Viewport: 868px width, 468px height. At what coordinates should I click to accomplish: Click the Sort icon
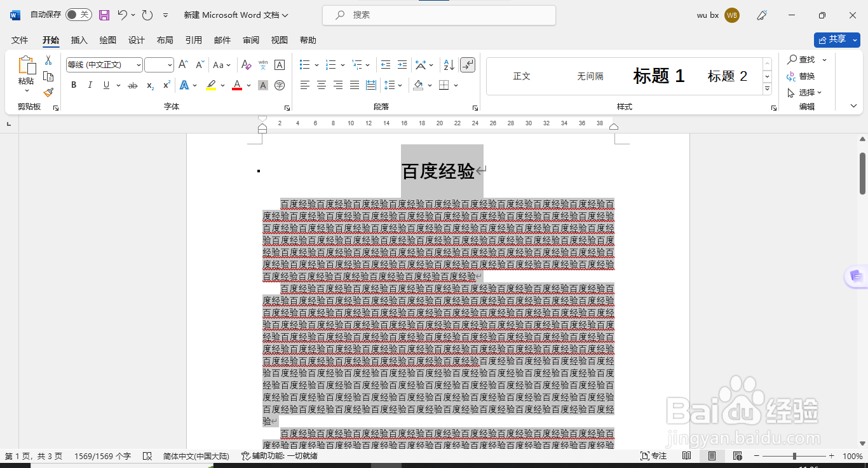tap(449, 65)
